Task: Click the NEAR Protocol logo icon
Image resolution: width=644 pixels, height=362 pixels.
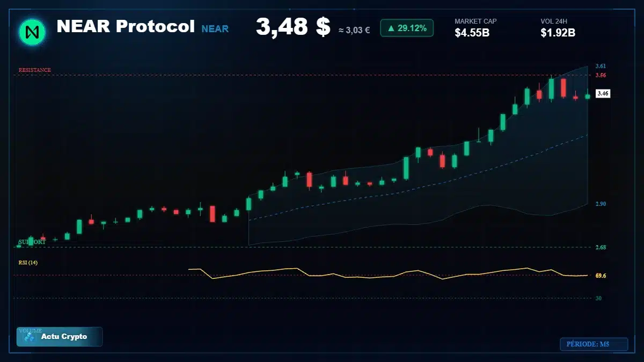Action: point(32,32)
